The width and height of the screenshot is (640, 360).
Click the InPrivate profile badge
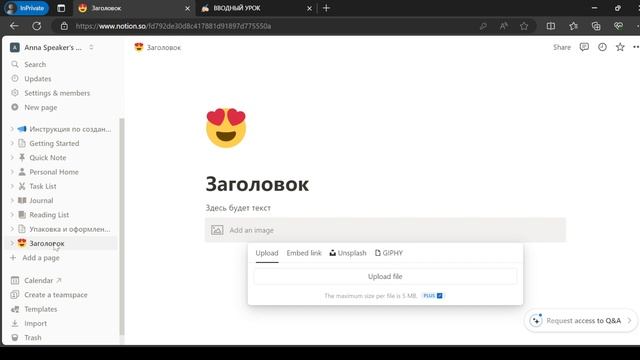coord(26,8)
